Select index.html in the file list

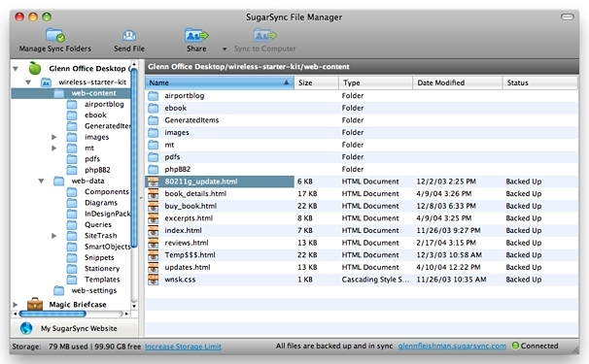pos(183,230)
